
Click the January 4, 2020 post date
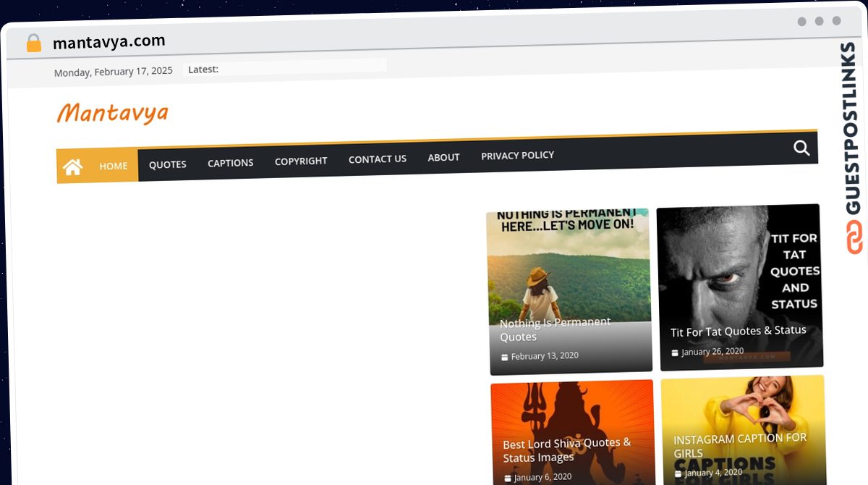[x=714, y=473]
